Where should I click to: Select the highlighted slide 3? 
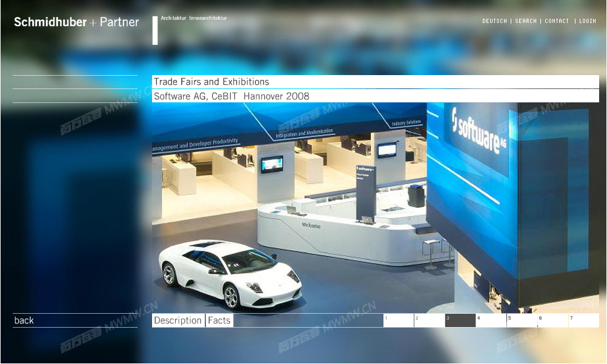pyautogui.click(x=460, y=320)
